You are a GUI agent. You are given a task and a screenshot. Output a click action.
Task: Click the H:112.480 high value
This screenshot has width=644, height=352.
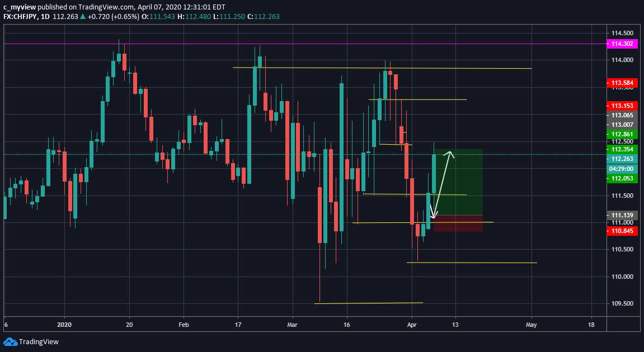[194, 17]
